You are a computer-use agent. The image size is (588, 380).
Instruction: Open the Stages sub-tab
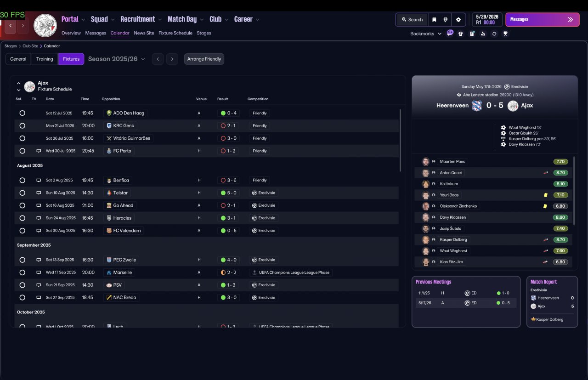coord(204,33)
